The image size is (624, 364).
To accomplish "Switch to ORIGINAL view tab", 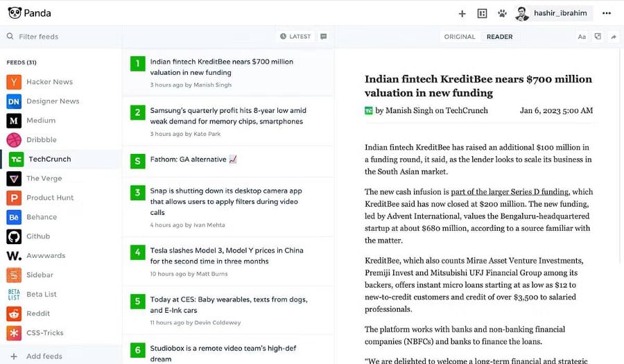I will click(459, 37).
